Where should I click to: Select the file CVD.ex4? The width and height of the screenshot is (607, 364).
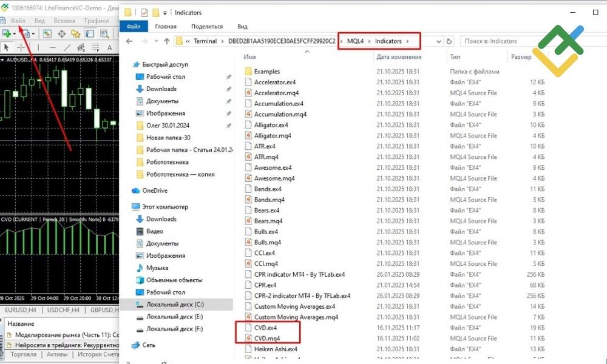(266, 328)
